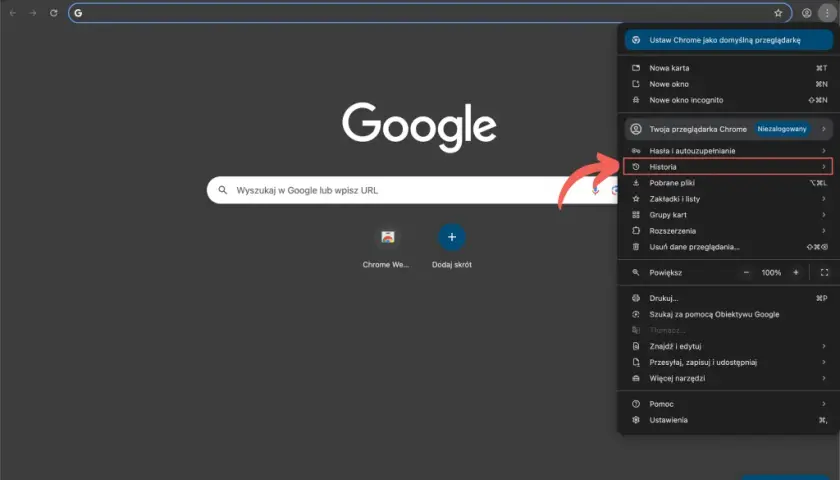Open Nowe okno
The height and width of the screenshot is (480, 840).
point(729,84)
